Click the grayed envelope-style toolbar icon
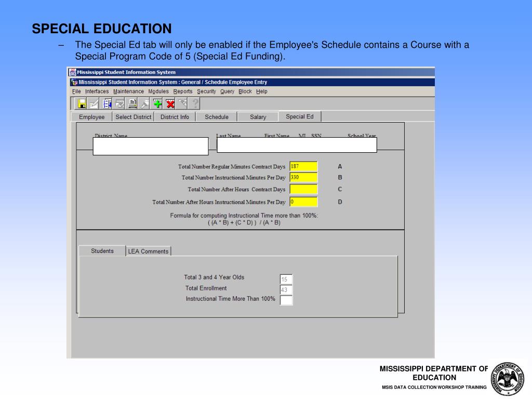The image size is (532, 399). pos(119,103)
